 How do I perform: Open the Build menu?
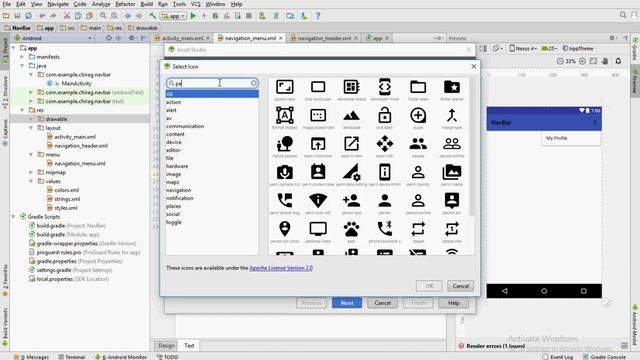tap(147, 4)
